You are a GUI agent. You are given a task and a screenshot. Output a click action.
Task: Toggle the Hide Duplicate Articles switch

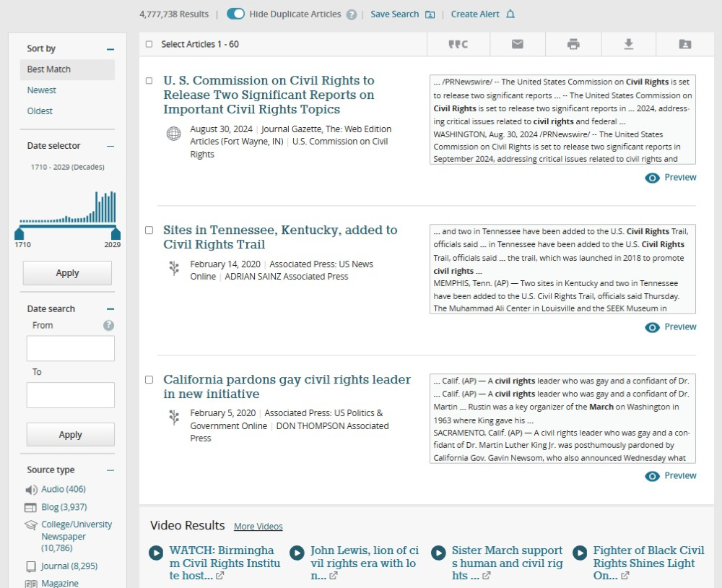[235, 14]
